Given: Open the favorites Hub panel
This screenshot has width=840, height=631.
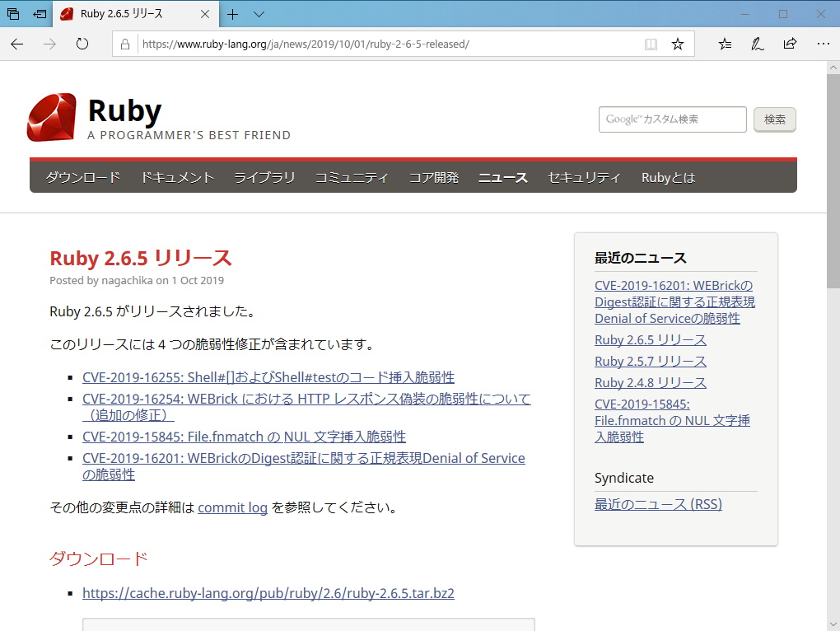Looking at the screenshot, I should point(724,44).
